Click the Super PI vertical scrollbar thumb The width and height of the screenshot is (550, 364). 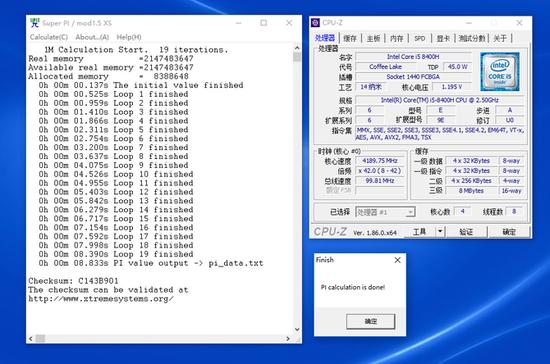click(297, 57)
